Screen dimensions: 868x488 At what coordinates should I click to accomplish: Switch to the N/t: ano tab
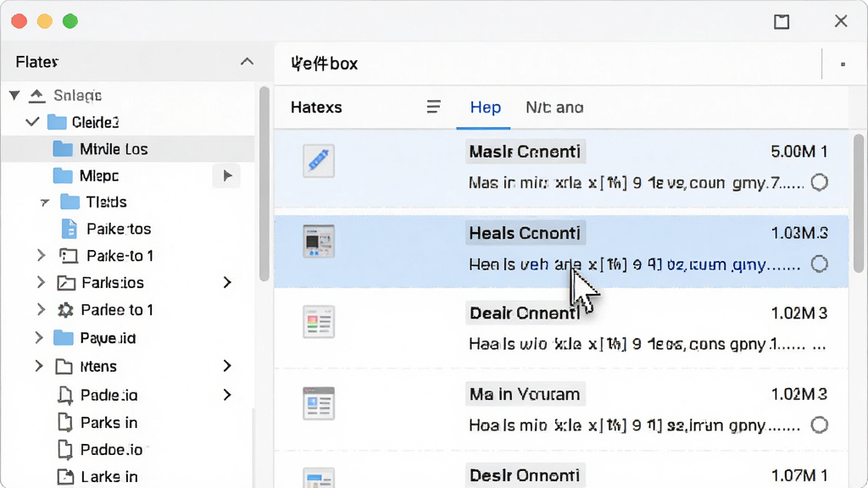554,108
